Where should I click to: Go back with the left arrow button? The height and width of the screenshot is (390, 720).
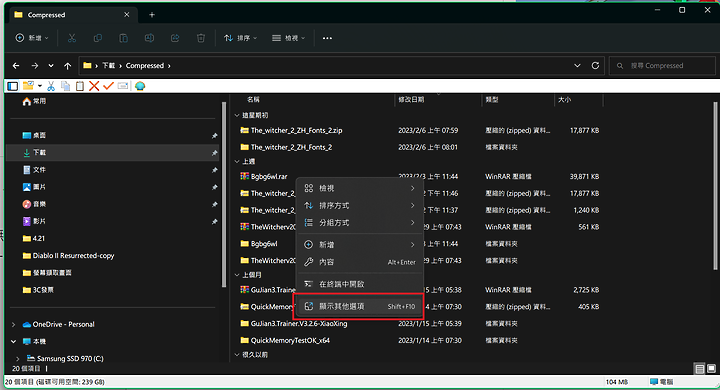tap(16, 66)
